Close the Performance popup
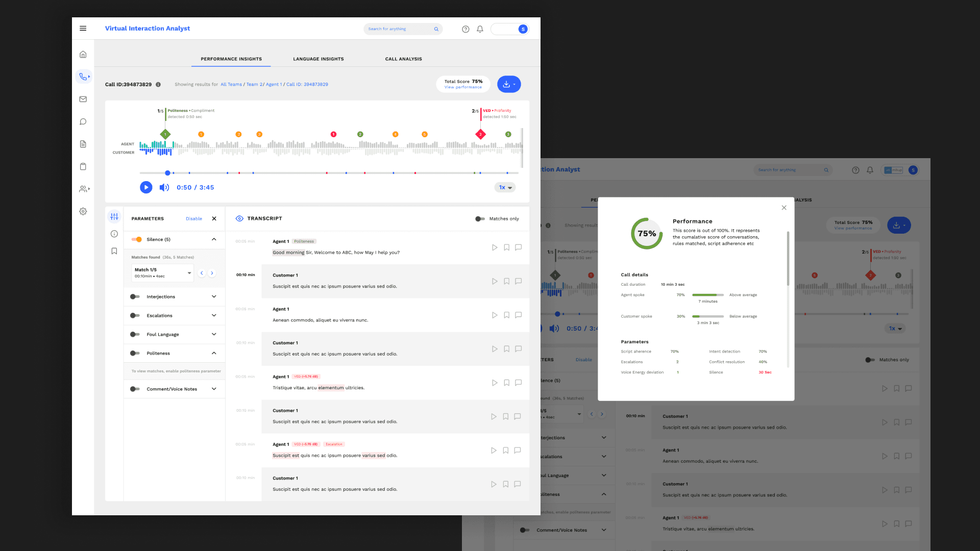The image size is (980, 551). click(784, 208)
